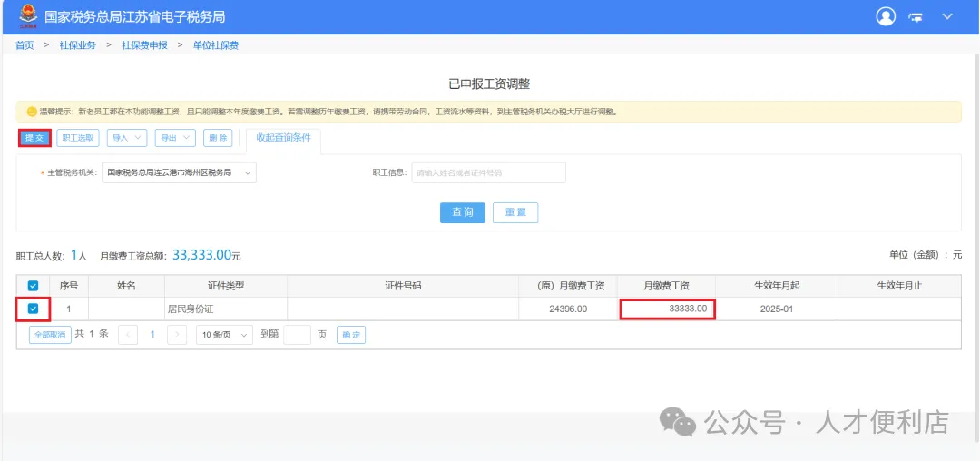This screenshot has width=980, height=461.
Task: Click the 全部取消 button
Action: tap(49, 335)
